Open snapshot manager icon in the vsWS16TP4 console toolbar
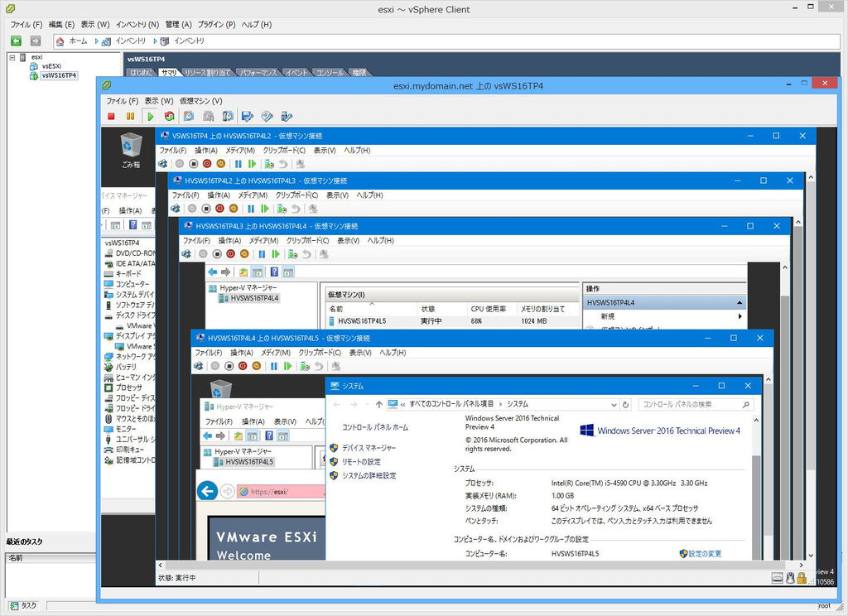The height and width of the screenshot is (616, 848). coord(228,116)
